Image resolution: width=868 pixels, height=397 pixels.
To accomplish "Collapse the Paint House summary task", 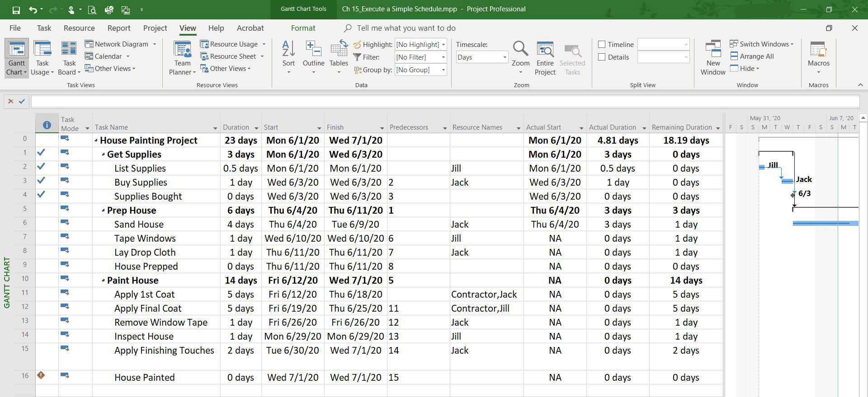I will (x=103, y=280).
